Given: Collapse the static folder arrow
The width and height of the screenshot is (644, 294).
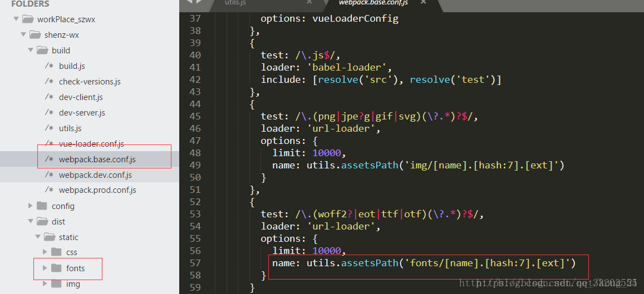Looking at the screenshot, I should click(x=37, y=237).
